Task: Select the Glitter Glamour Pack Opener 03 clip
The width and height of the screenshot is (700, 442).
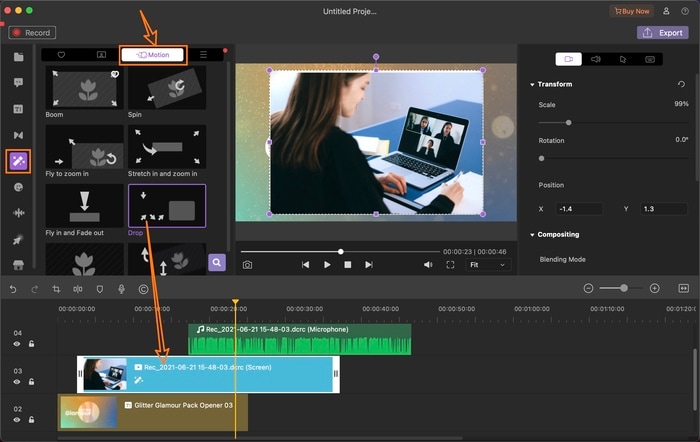Action: [153, 413]
